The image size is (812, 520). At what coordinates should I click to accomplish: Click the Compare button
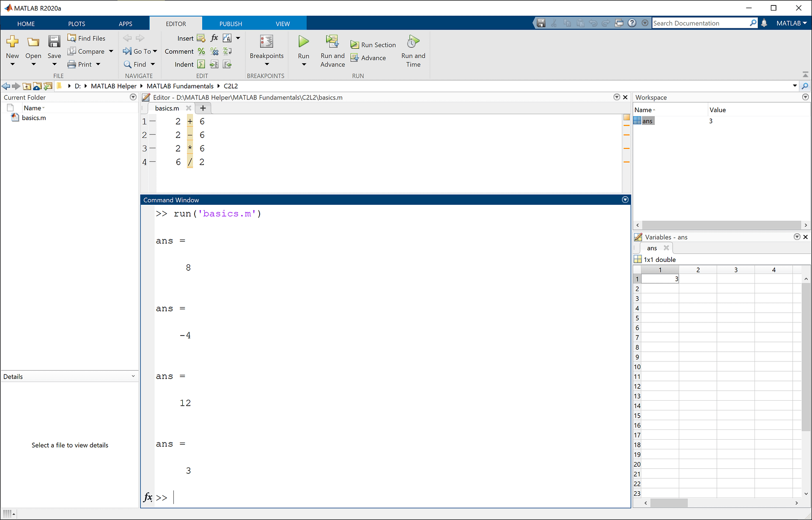91,51
